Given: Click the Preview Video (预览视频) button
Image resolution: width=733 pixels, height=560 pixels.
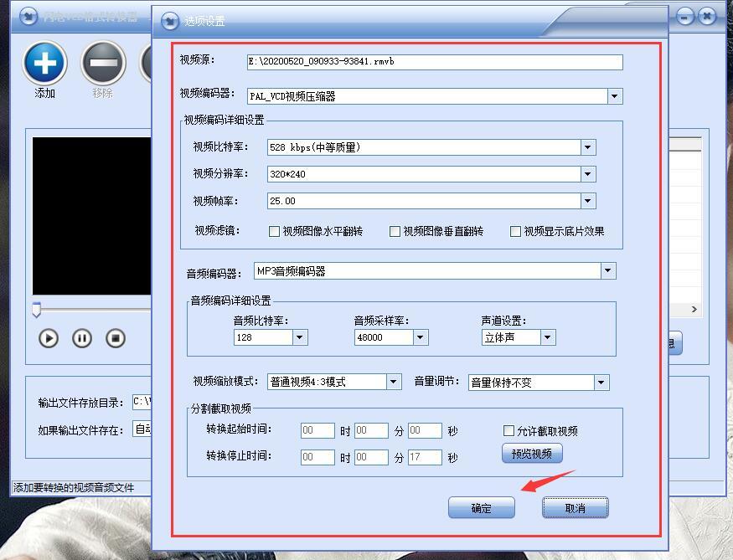Looking at the screenshot, I should pyautogui.click(x=532, y=454).
